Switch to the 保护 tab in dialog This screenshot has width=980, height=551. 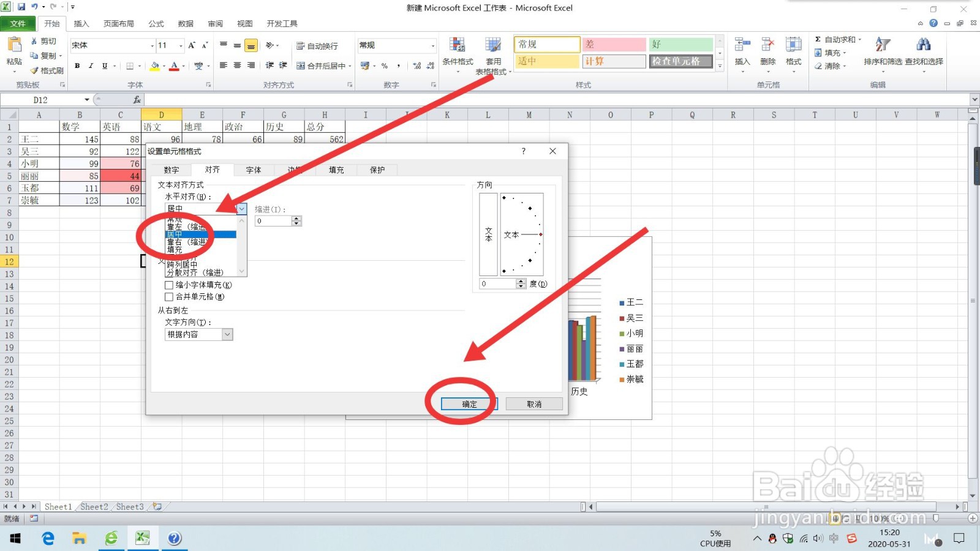pyautogui.click(x=377, y=170)
